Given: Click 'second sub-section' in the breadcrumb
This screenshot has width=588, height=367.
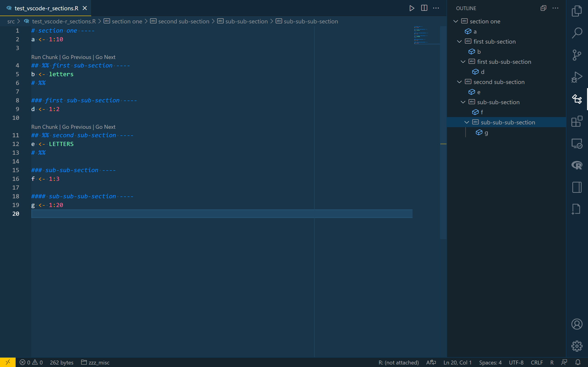Looking at the screenshot, I should pos(183,21).
